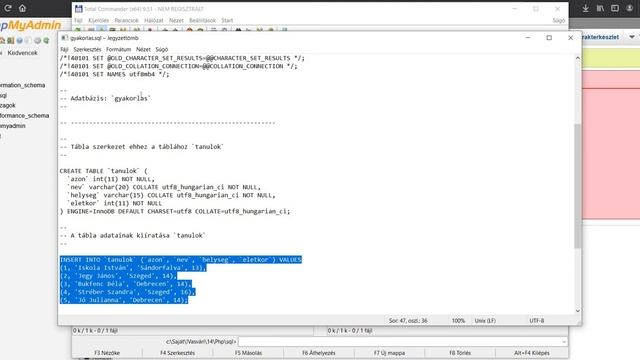
Task: Click the F3 Nézőke button
Action: point(107,353)
